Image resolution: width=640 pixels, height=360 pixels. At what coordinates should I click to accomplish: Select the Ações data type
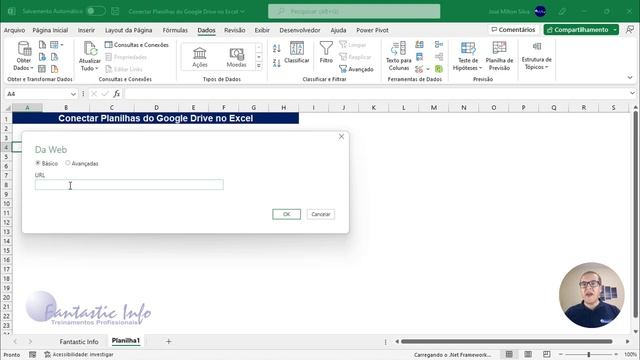[x=200, y=57]
